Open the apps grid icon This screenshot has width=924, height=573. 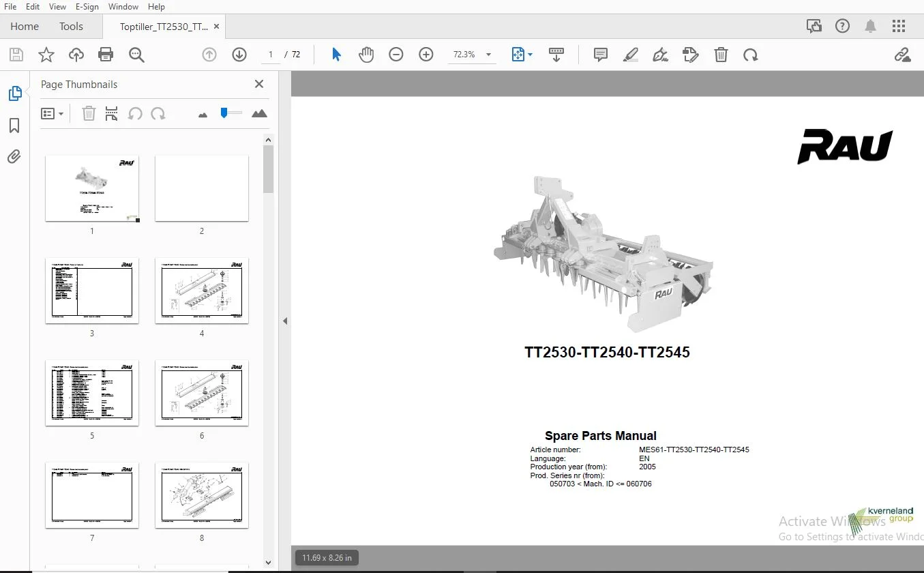899,27
